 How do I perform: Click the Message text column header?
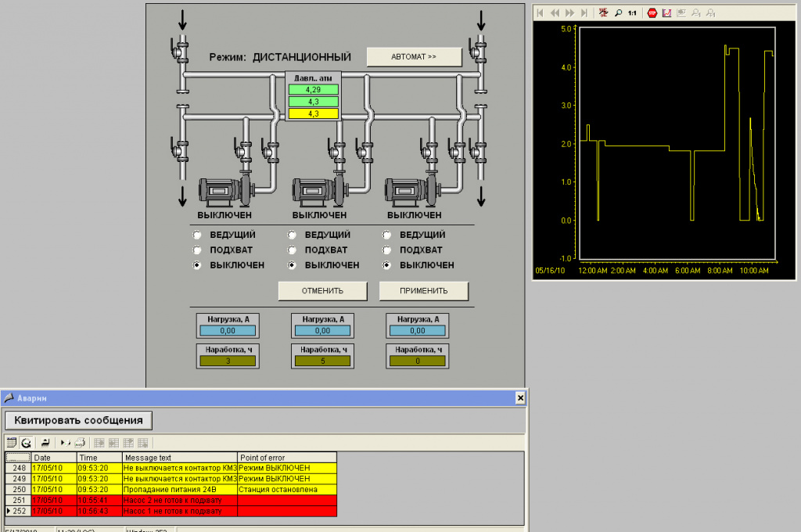coord(180,458)
